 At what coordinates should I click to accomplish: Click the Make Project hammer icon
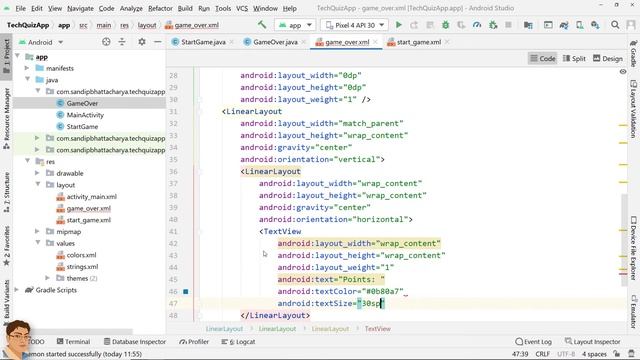262,25
